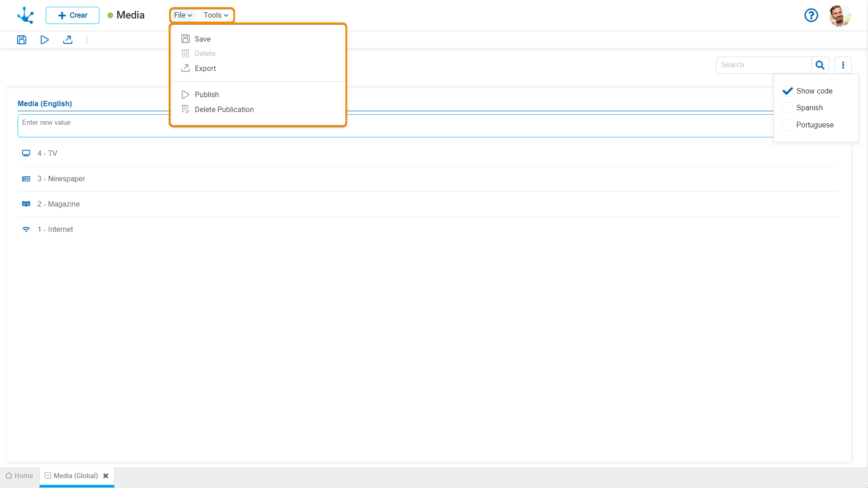Collapse the File dropdown menu
868x488 pixels.
click(183, 15)
